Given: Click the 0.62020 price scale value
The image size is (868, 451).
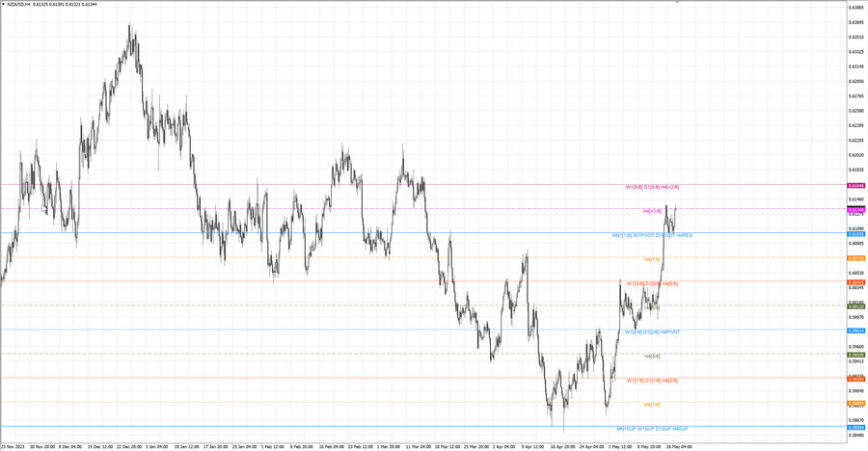Looking at the screenshot, I should click(x=856, y=155).
